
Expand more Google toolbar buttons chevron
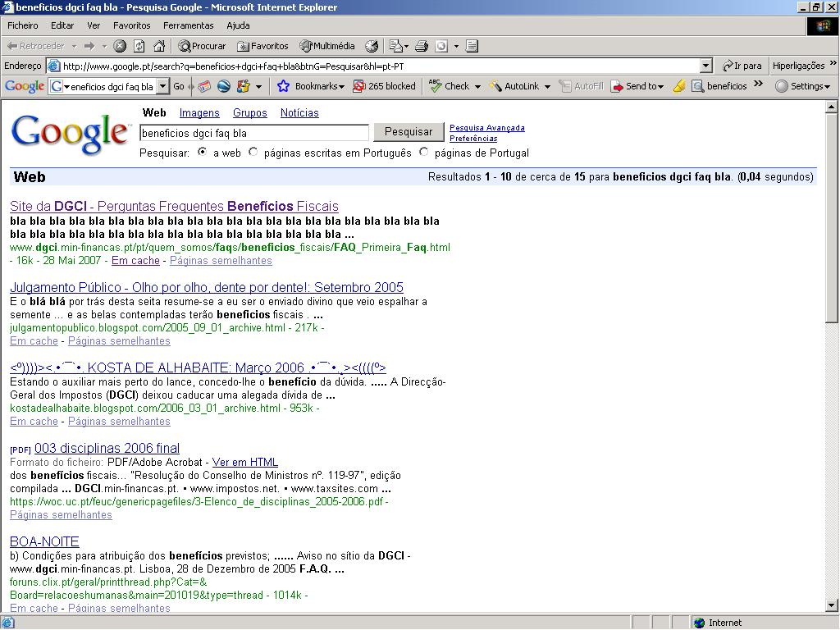tap(758, 84)
